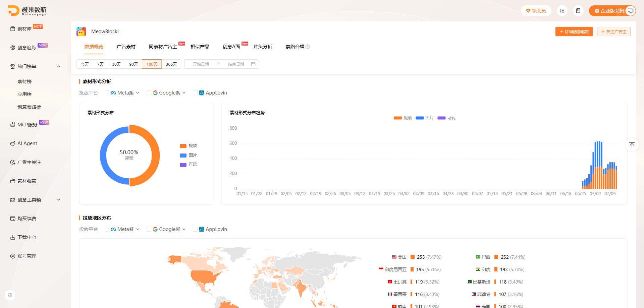The height and width of the screenshot is (308, 644).
Task: Click the Brazil flag icon
Action: click(478, 257)
